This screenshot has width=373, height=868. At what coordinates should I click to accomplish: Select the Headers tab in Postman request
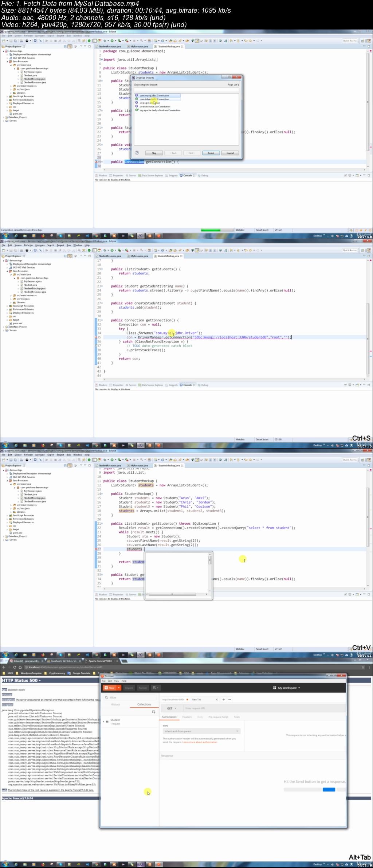187,717
